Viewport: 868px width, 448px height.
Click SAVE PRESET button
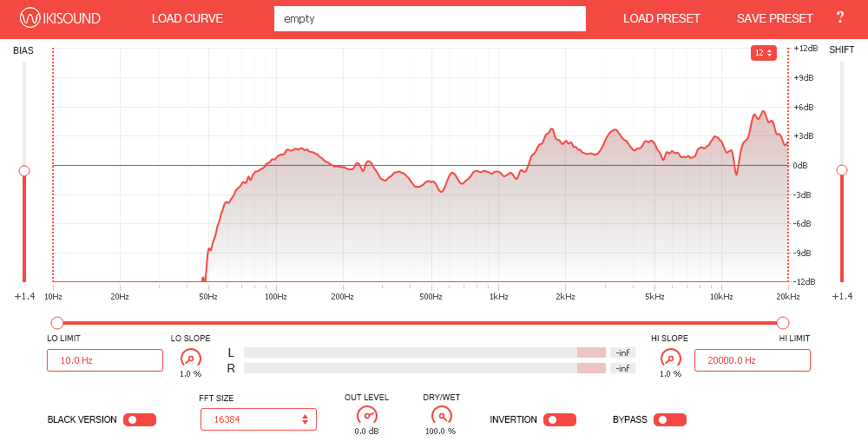click(x=775, y=18)
